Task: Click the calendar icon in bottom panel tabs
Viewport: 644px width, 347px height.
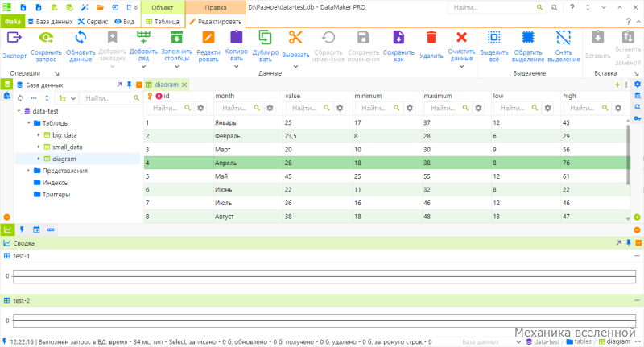Action: click(x=36, y=230)
